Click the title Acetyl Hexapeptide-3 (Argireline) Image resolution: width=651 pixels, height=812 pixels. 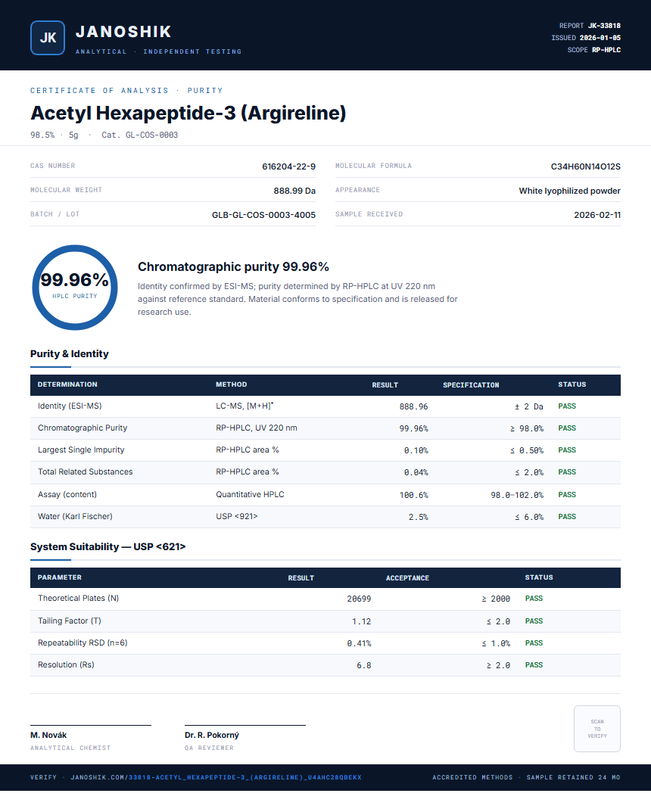[188, 113]
